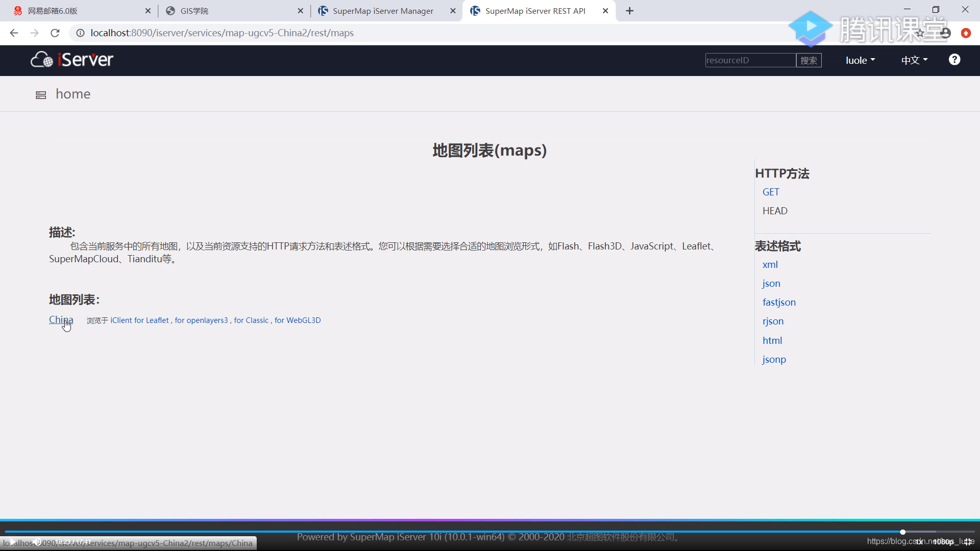Viewport: 980px width, 551px height.
Task: Click the 搜索 search button
Action: coord(809,60)
